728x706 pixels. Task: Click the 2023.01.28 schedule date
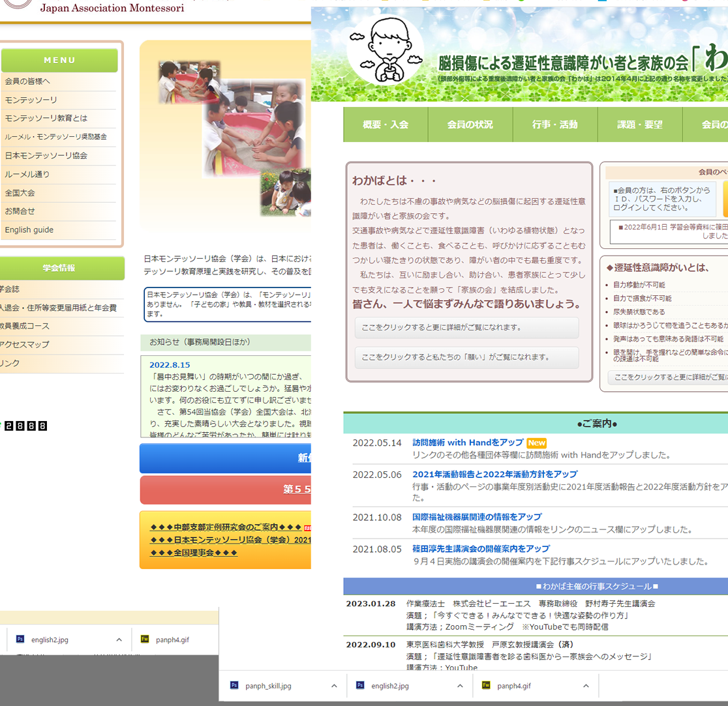(x=371, y=604)
